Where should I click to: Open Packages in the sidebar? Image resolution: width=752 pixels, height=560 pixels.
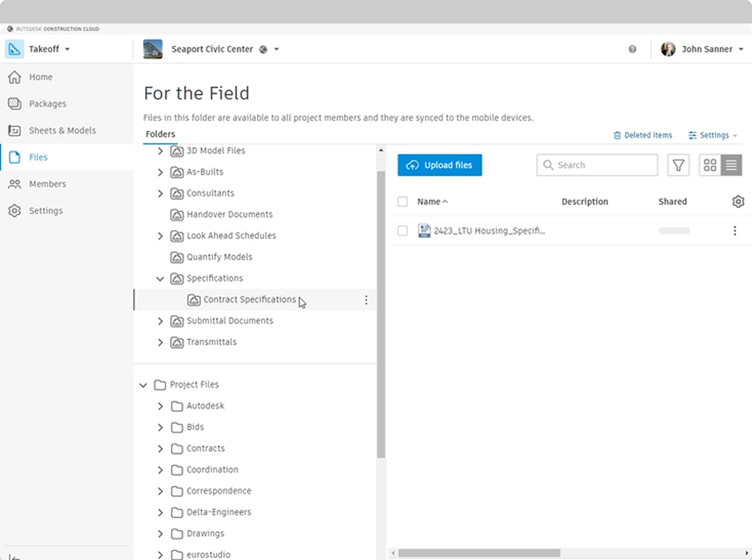tap(67, 104)
